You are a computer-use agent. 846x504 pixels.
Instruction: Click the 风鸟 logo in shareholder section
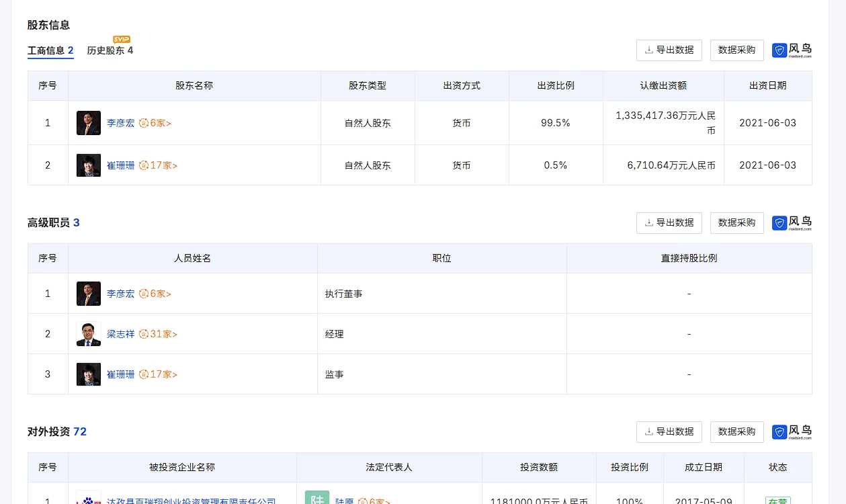tap(792, 50)
